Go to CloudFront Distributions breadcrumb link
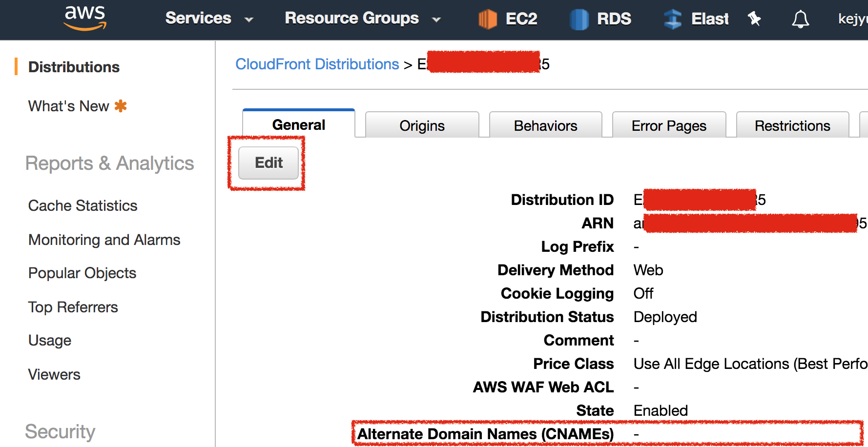Viewport: 868px width, 447px height. tap(317, 64)
